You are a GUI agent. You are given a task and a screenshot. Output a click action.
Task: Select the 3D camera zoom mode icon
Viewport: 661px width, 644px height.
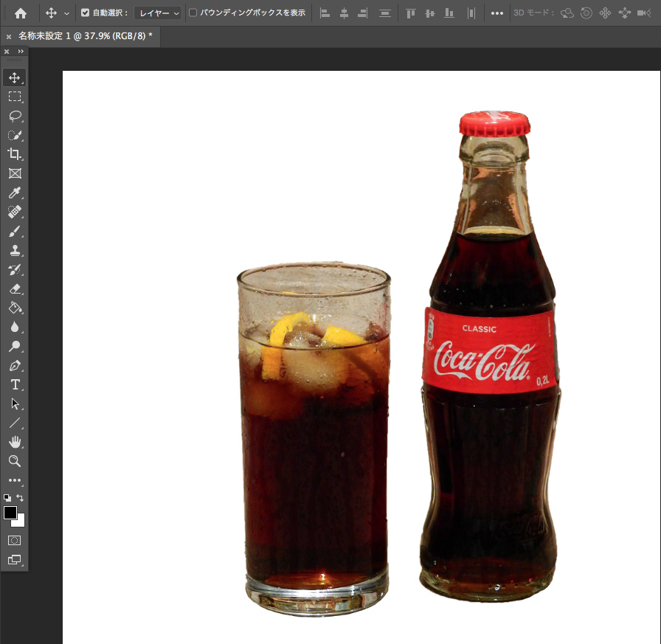point(644,13)
